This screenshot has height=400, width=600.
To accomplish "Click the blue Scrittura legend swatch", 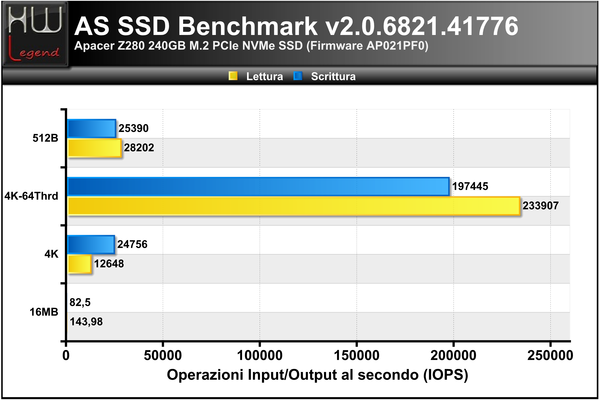I will click(x=298, y=76).
